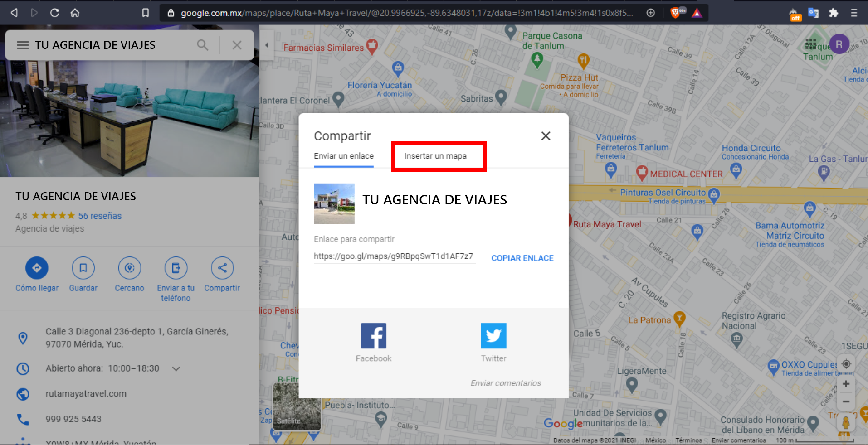868x445 pixels.
Task: Click the Pizza Hut map marker
Action: point(583,60)
